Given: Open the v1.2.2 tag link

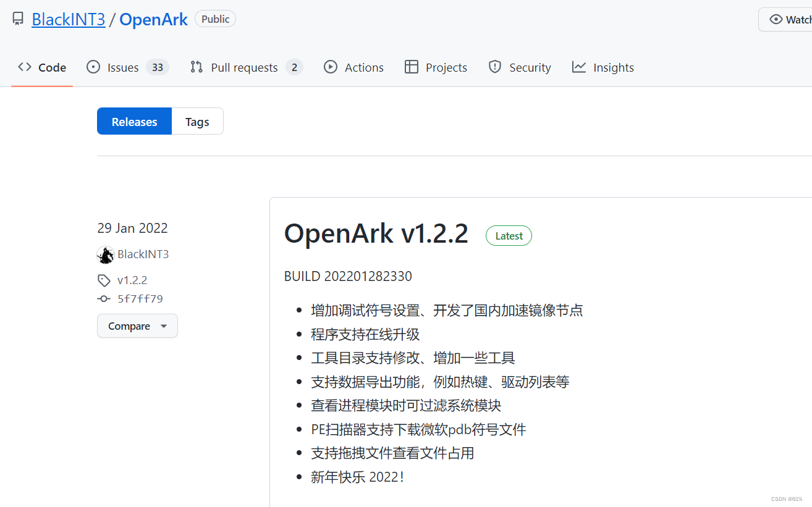Looking at the screenshot, I should click(x=132, y=280).
